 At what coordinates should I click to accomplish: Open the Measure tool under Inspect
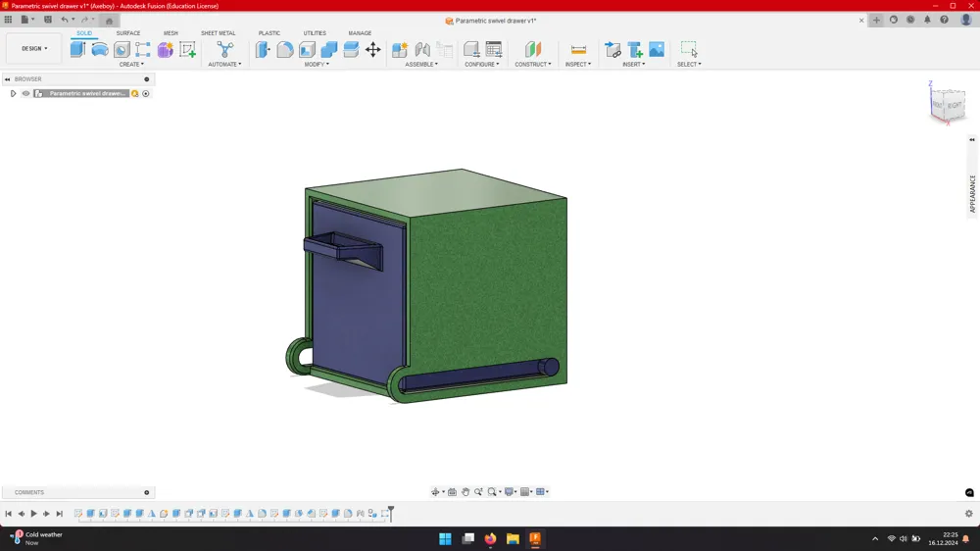tap(578, 49)
